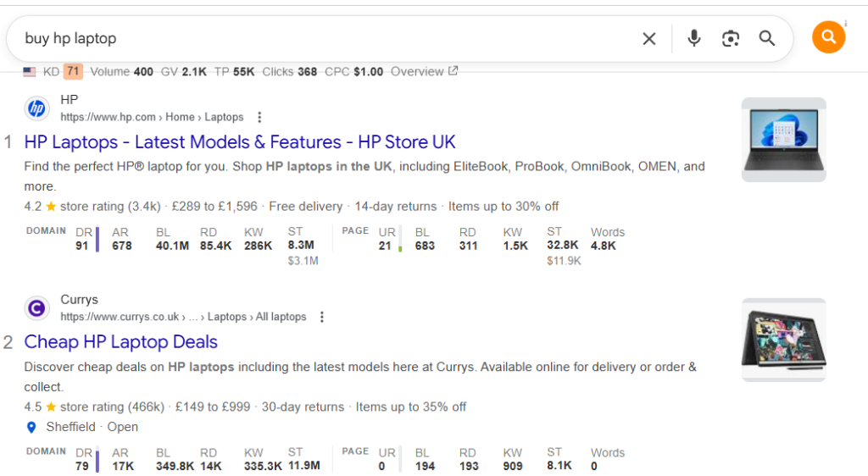Click the UR 21 value for HP page
868x476 pixels.
click(385, 246)
